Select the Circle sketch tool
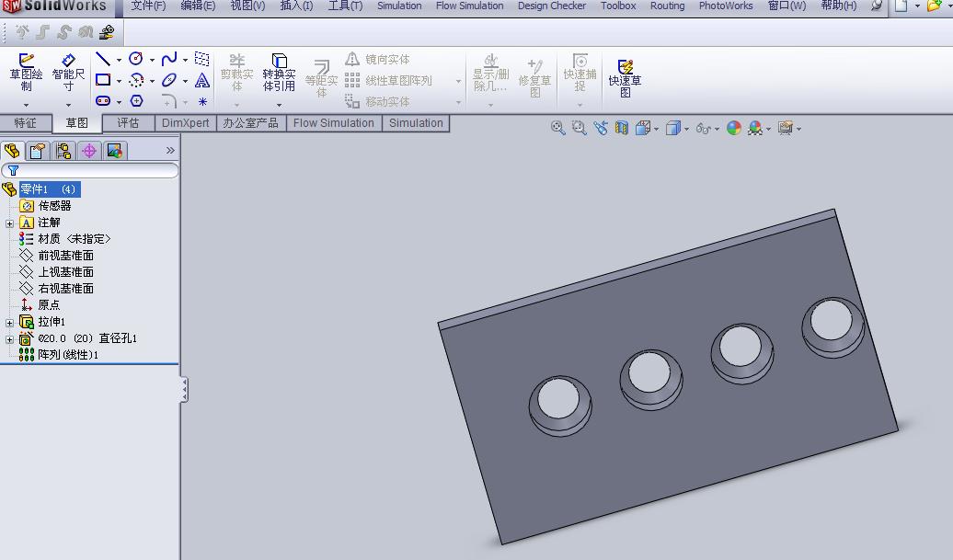953x560 pixels. [136, 59]
